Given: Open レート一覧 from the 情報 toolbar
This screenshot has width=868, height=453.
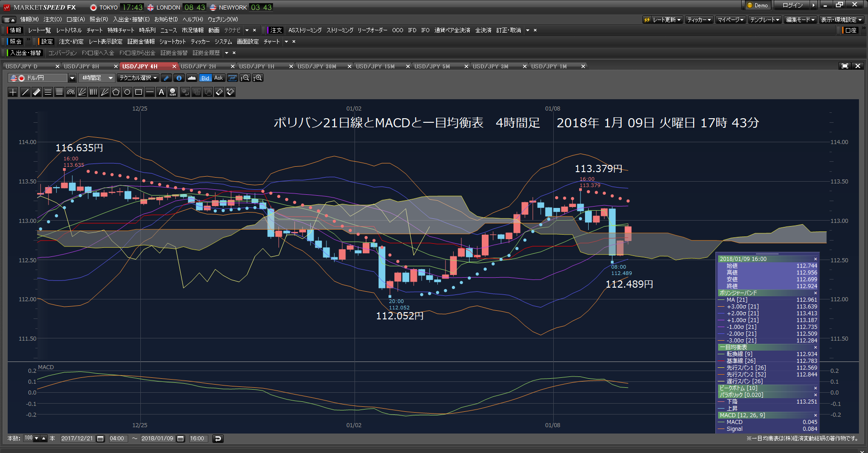Looking at the screenshot, I should [x=39, y=30].
